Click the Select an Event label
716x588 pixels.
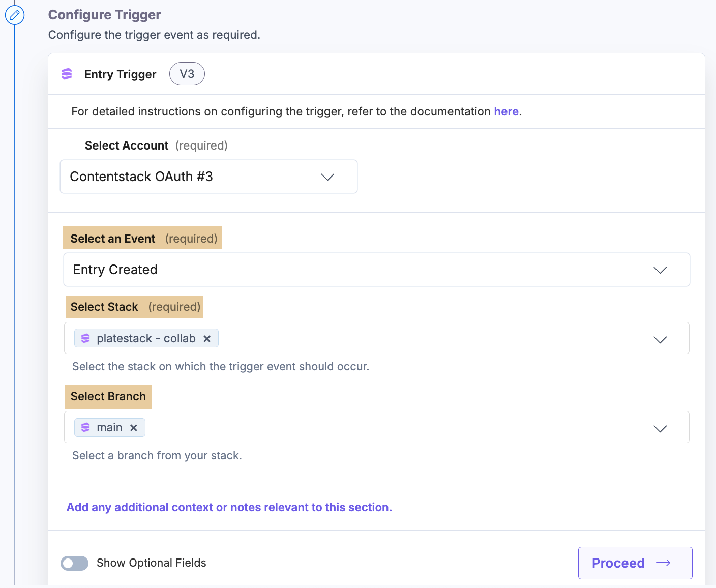click(113, 239)
